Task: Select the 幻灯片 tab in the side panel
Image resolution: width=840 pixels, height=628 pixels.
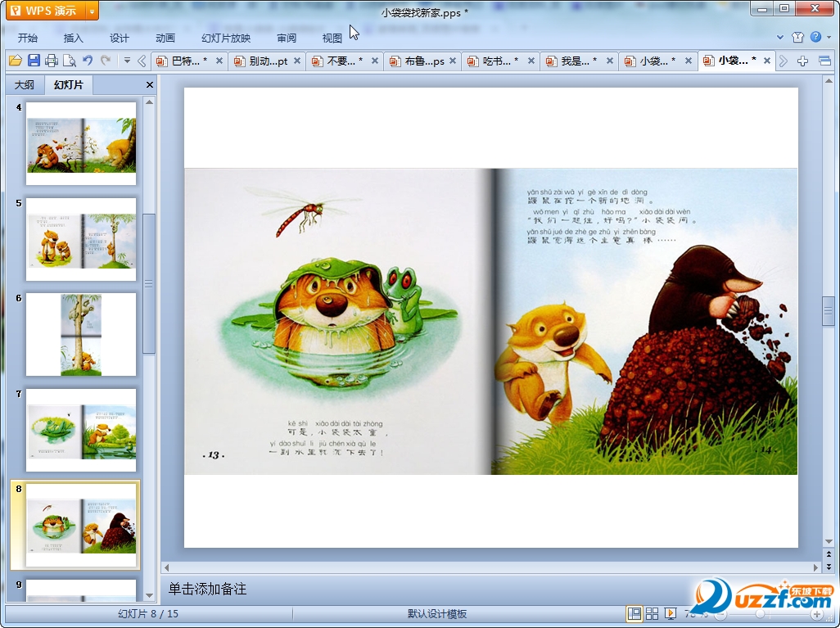Action: pos(68,84)
